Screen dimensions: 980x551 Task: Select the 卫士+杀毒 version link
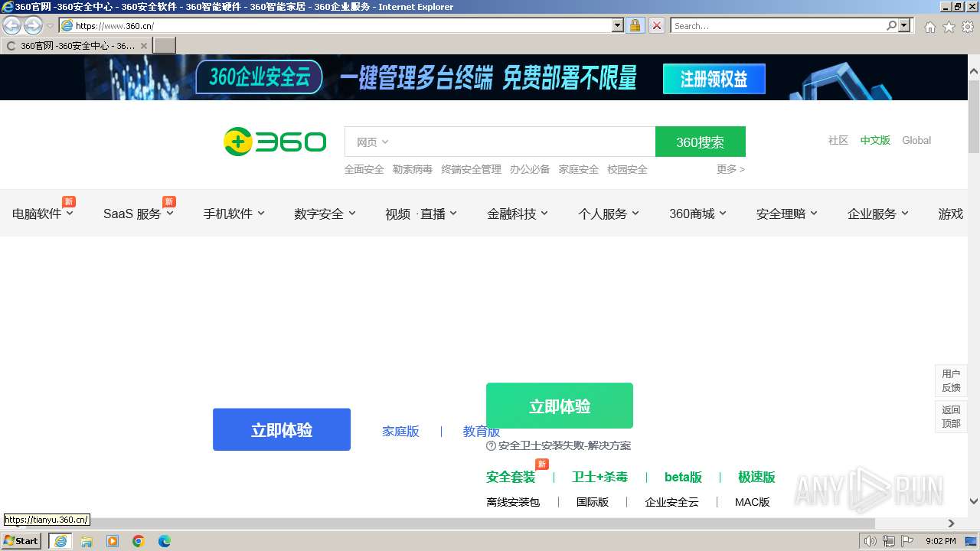coord(599,477)
